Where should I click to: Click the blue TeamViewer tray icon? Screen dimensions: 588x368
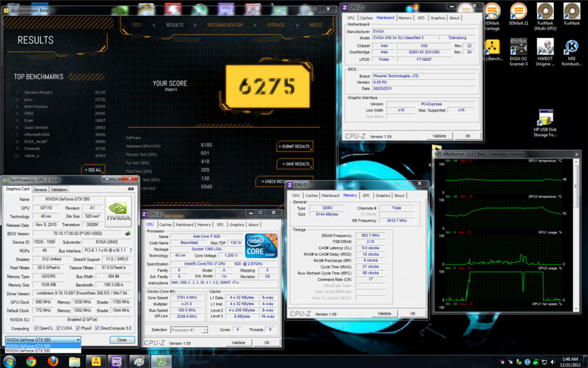[x=528, y=362]
